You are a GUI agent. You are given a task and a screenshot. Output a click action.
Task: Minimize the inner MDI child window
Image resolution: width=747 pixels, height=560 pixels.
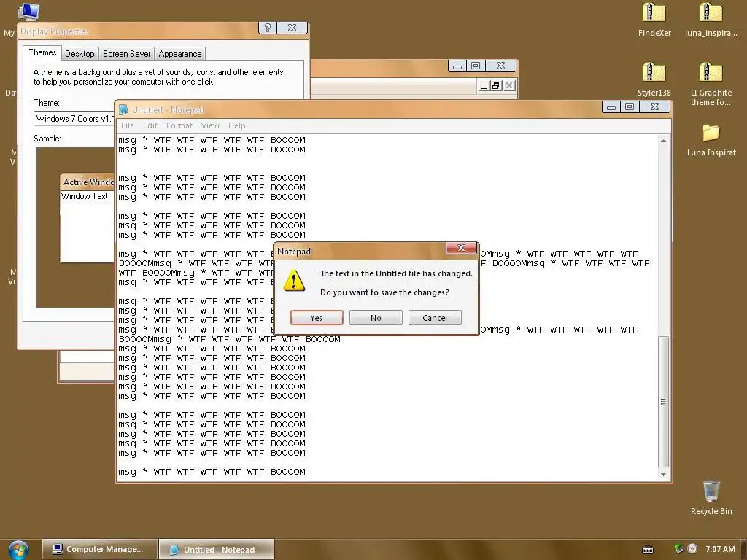[x=484, y=86]
